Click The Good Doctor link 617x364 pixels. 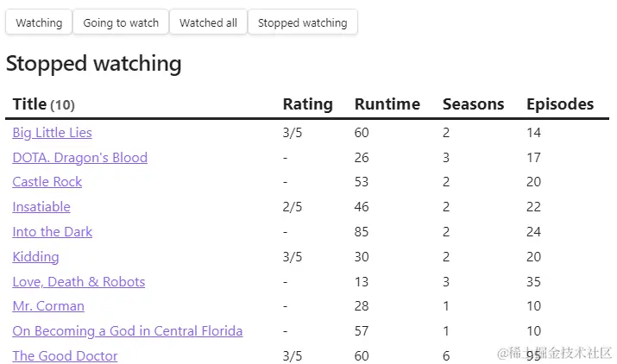coord(65,356)
